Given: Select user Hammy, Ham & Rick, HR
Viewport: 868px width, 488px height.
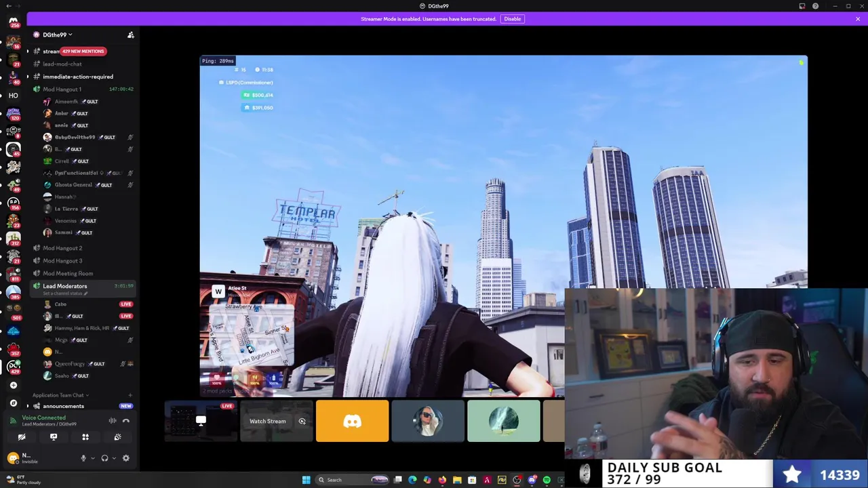Looking at the screenshot, I should coord(81,328).
